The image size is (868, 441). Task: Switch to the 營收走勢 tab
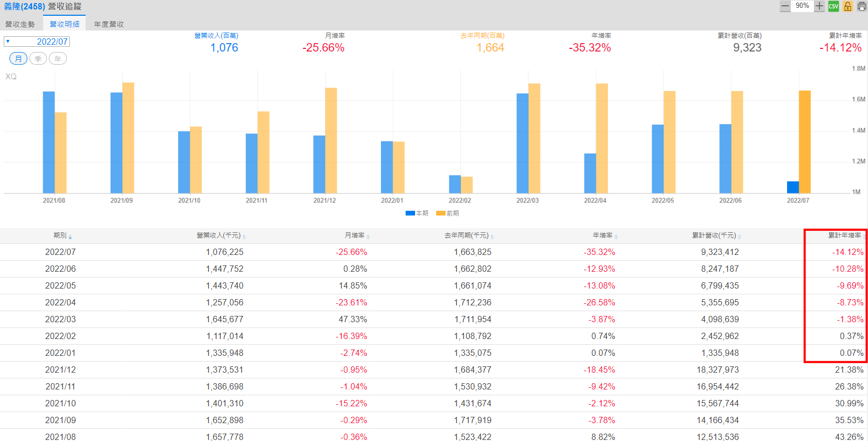tap(20, 24)
